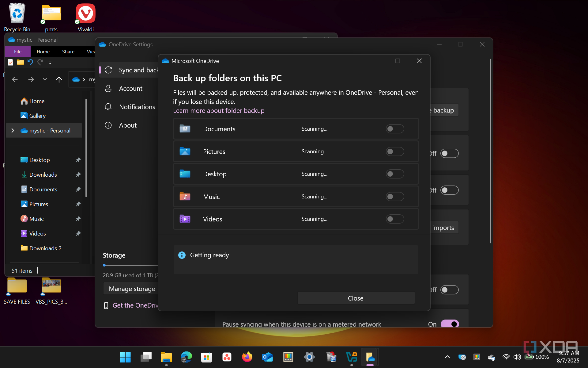The width and height of the screenshot is (588, 368).
Task: Click the Documents folder icon in backup dialog
Action: [185, 129]
